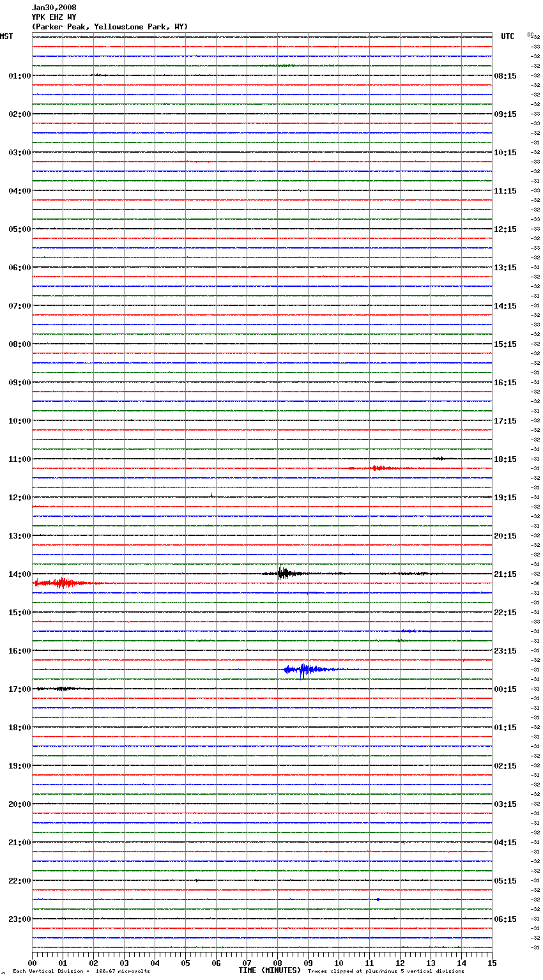Click the MST time label '16:00'
Screen dimensions: 543x980
[x=19, y=651]
